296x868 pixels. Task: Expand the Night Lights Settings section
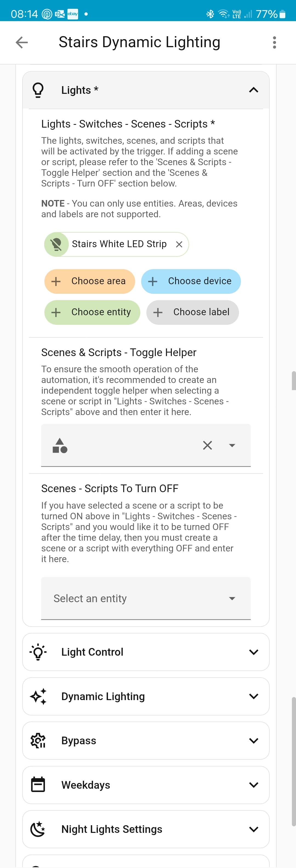[253, 829]
